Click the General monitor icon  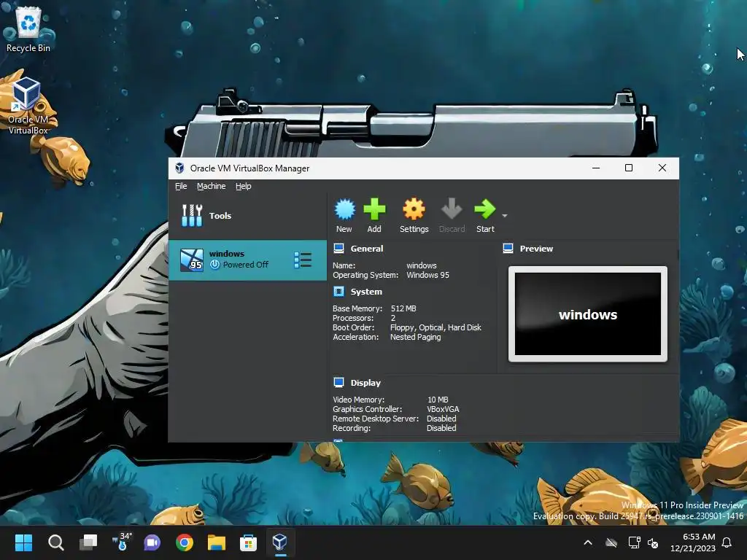click(x=338, y=248)
